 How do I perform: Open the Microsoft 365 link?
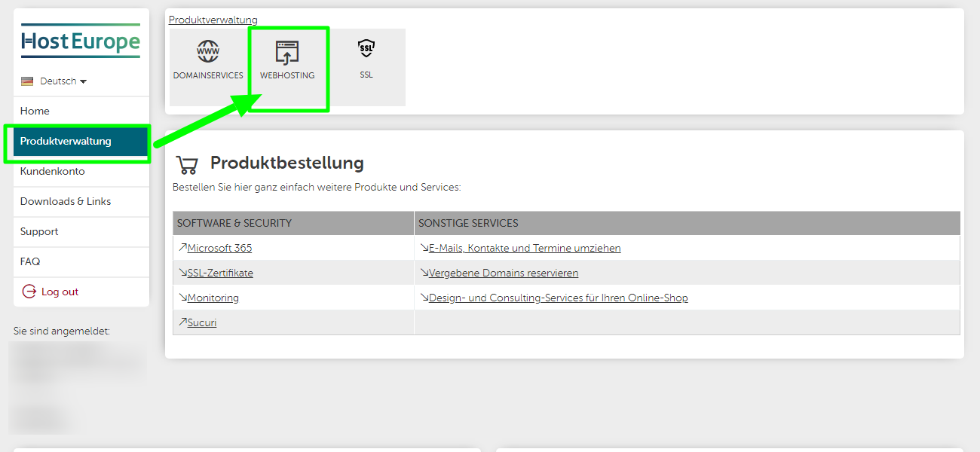pyautogui.click(x=219, y=248)
